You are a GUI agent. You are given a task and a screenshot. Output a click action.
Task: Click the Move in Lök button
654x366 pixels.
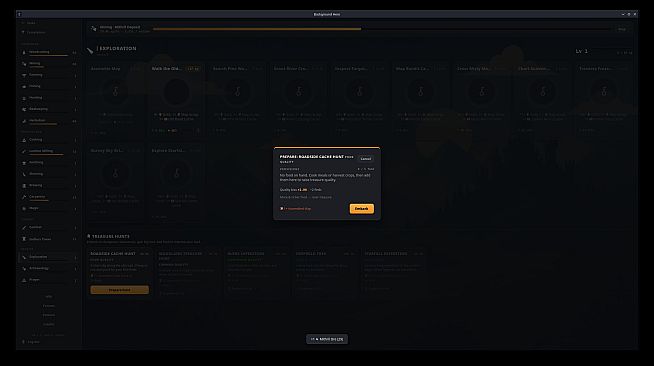click(327, 339)
